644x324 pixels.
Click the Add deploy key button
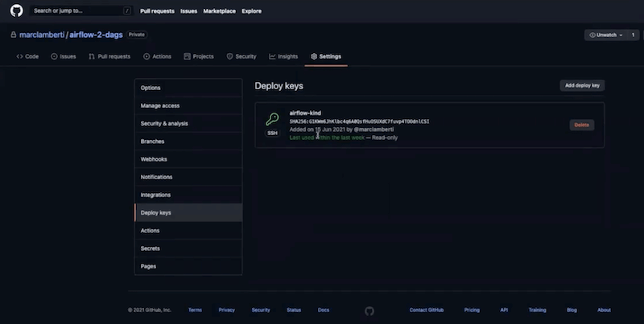click(x=582, y=85)
